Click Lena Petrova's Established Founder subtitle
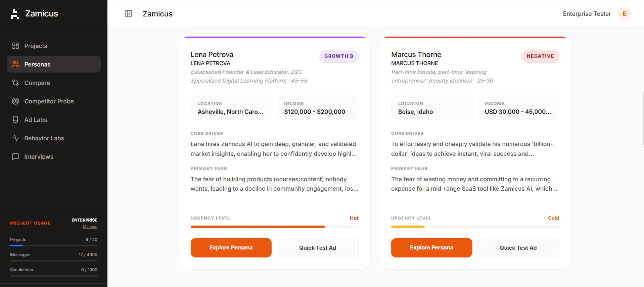This screenshot has height=287, width=644. [249, 76]
